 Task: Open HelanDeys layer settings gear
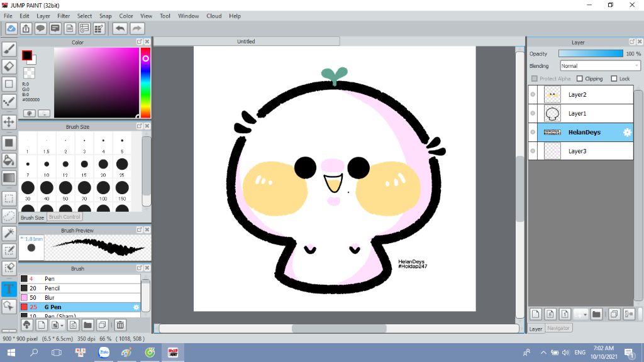point(627,132)
